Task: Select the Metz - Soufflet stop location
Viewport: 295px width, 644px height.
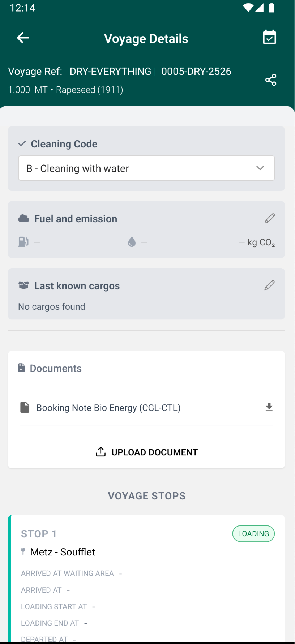Action: 63,552
